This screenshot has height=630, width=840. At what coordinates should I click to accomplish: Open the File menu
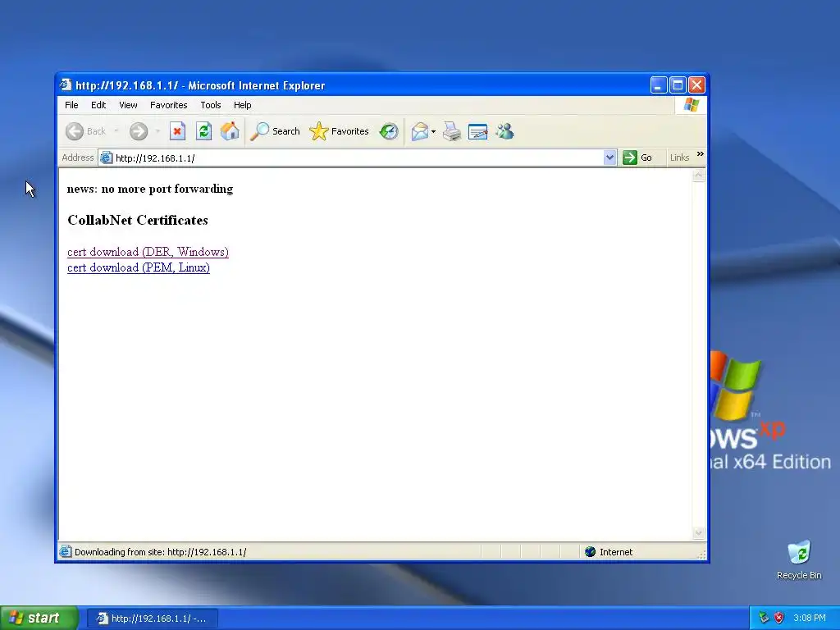(72, 105)
